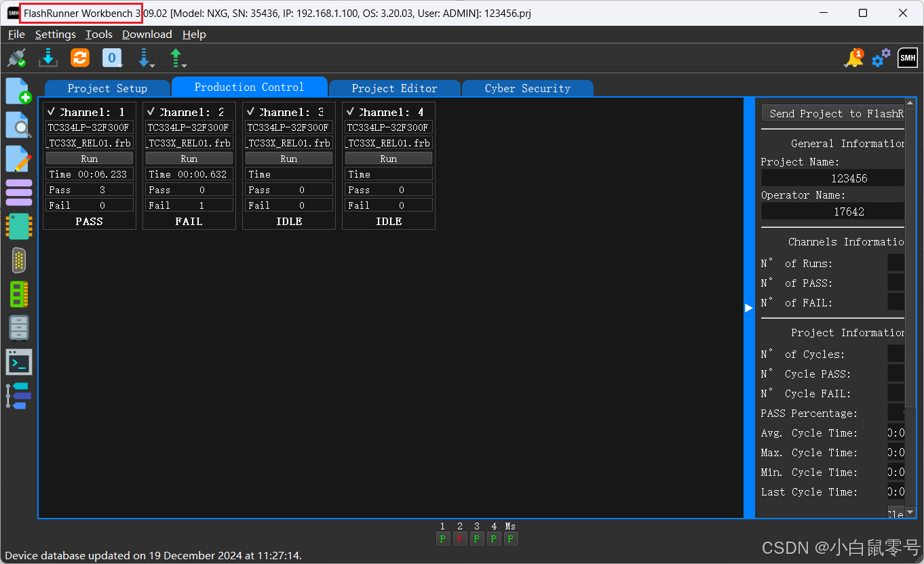Image resolution: width=924 pixels, height=564 pixels.
Task: Click the connection status plug icon
Action: (x=16, y=58)
